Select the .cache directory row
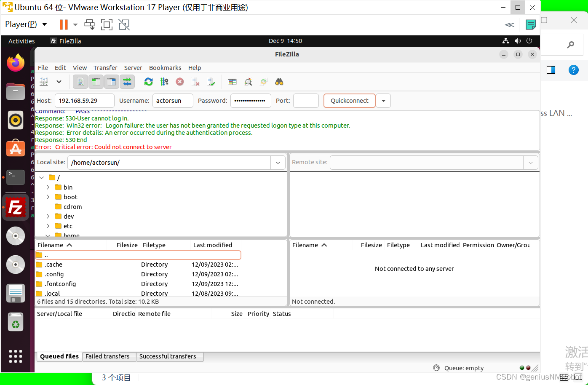Screen dimensions: 588x385 point(138,265)
